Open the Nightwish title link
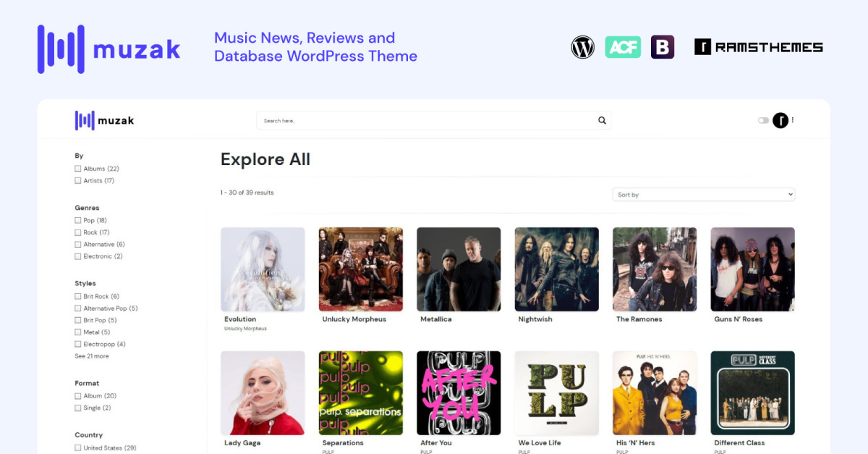 [x=535, y=319]
